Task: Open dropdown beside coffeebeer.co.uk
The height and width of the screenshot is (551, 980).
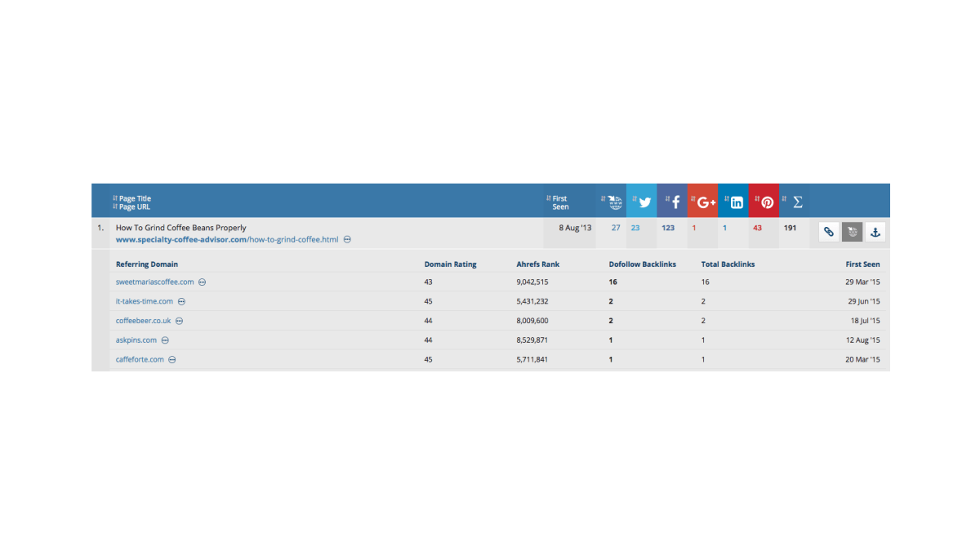Action: 179,321
